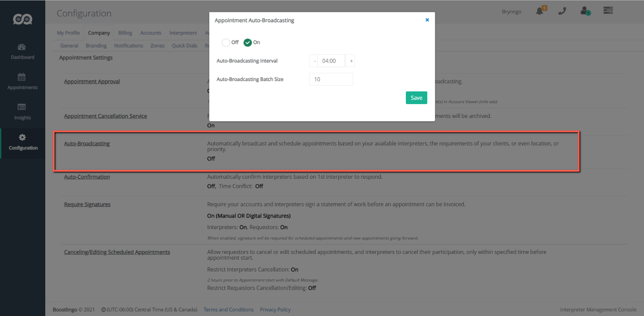Click the Auto-Broadcasting Interval time field

point(331,61)
